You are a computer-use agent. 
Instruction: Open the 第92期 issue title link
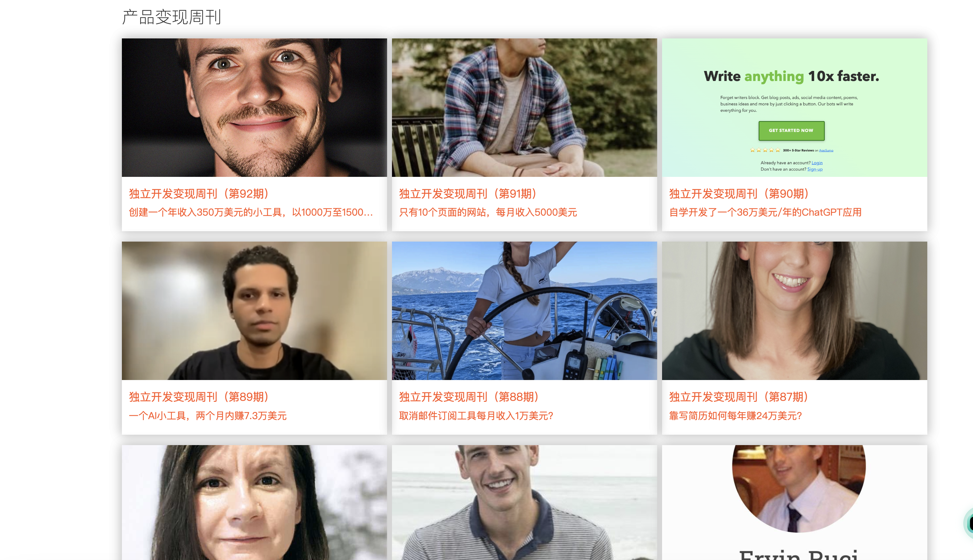pyautogui.click(x=199, y=193)
